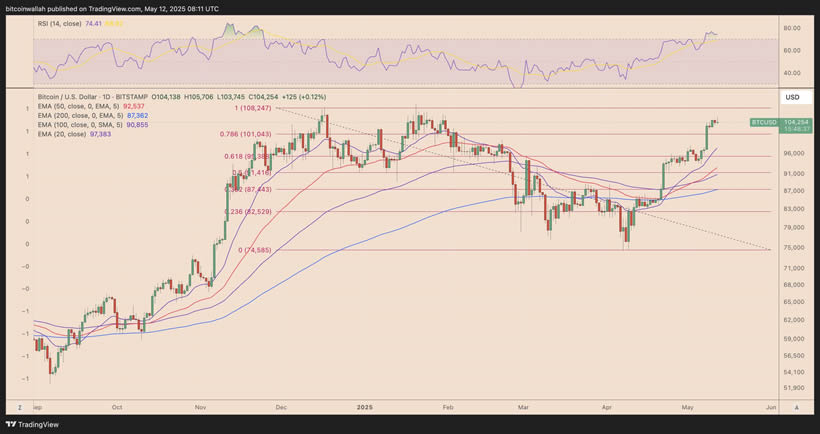Click the bitcoinwallah published header text
The height and width of the screenshot is (434, 820).
point(110,7)
